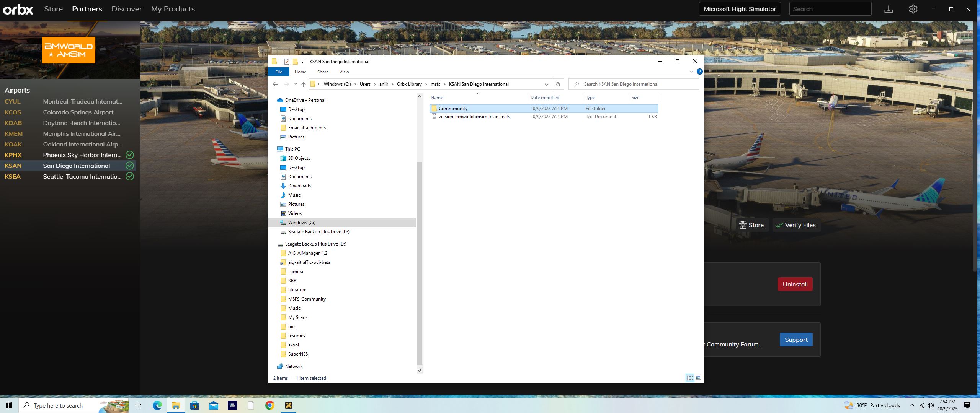Go back in File Explorer

pyautogui.click(x=275, y=84)
